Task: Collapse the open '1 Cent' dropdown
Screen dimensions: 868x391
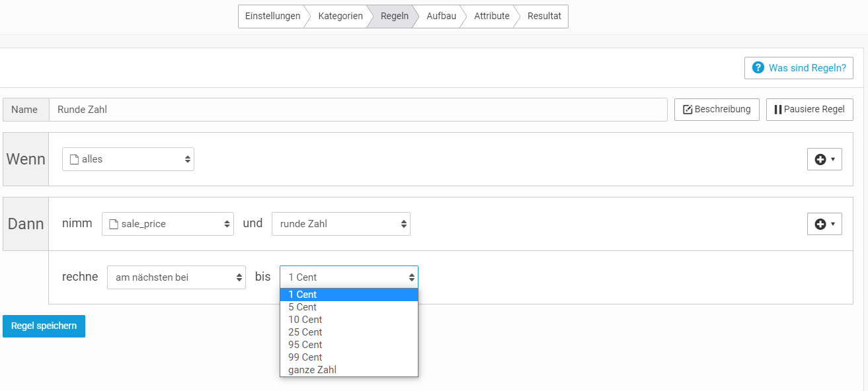Action: coord(349,277)
